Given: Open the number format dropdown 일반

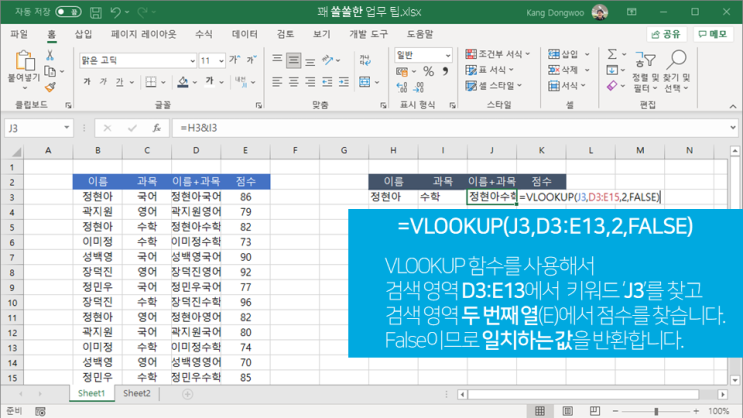Looking at the screenshot, I should click(x=447, y=55).
